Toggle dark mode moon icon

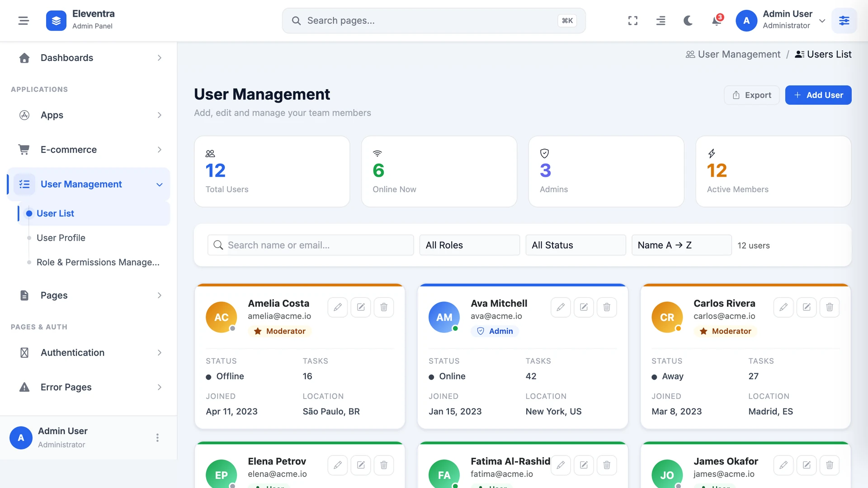coord(688,20)
